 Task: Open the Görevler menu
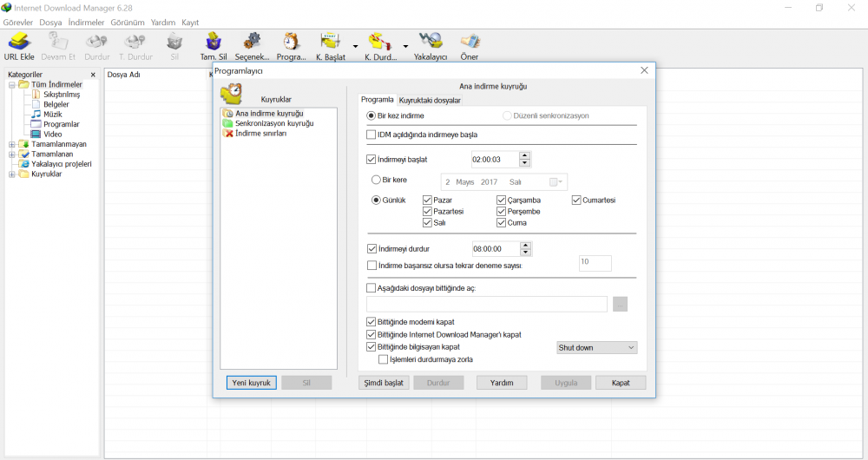tap(18, 23)
